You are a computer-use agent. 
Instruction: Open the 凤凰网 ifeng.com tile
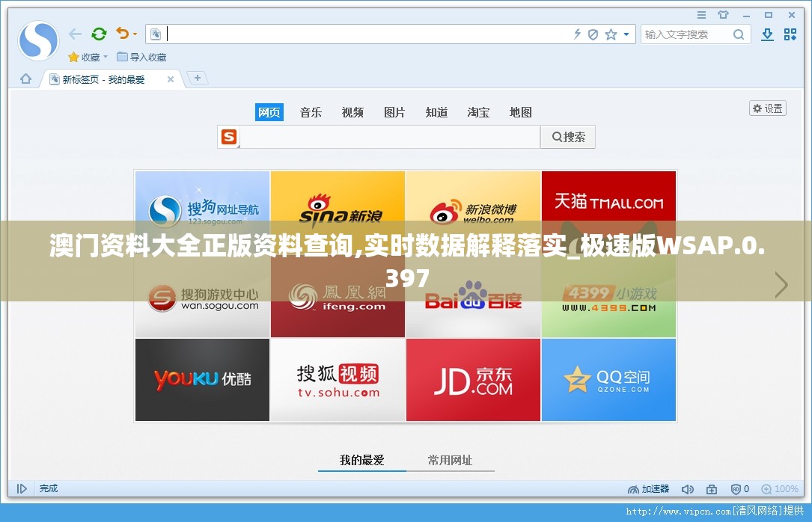pos(338,296)
